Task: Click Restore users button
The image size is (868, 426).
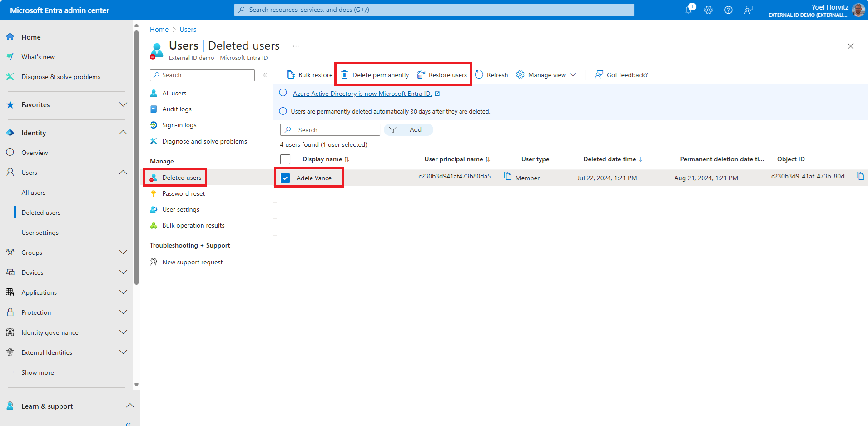Action: (x=442, y=75)
